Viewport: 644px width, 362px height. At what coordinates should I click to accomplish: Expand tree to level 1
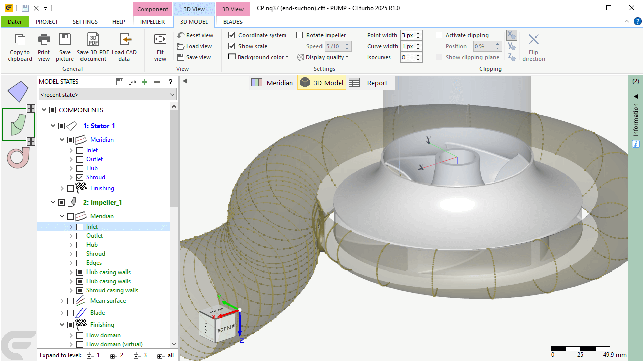[x=93, y=355]
